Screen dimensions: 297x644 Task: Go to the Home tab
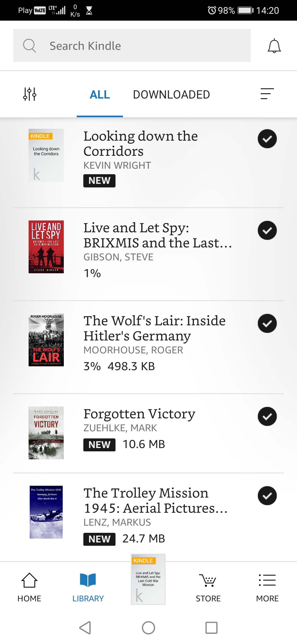tap(29, 587)
